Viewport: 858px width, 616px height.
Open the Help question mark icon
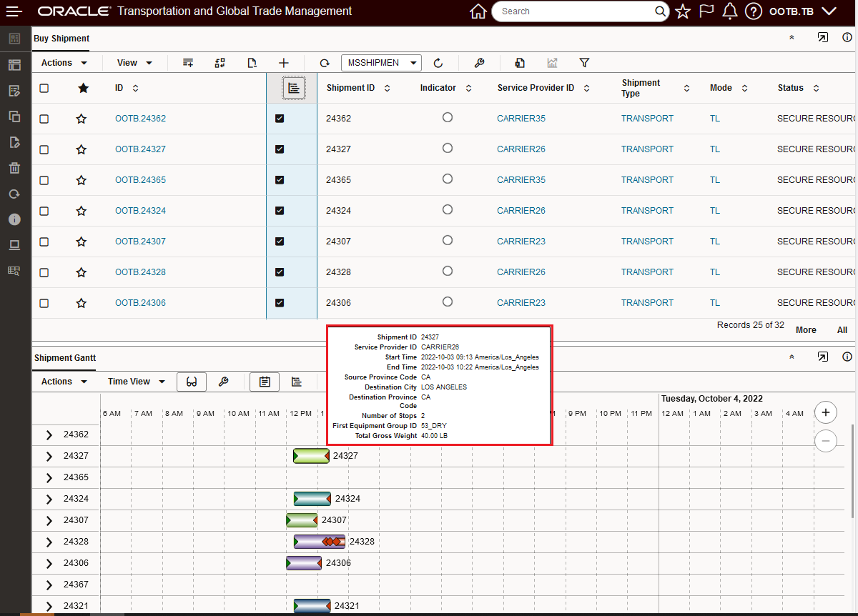pos(753,11)
